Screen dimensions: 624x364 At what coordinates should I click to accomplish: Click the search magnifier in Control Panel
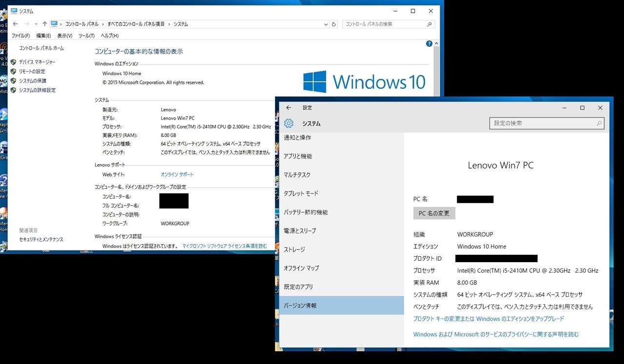429,24
